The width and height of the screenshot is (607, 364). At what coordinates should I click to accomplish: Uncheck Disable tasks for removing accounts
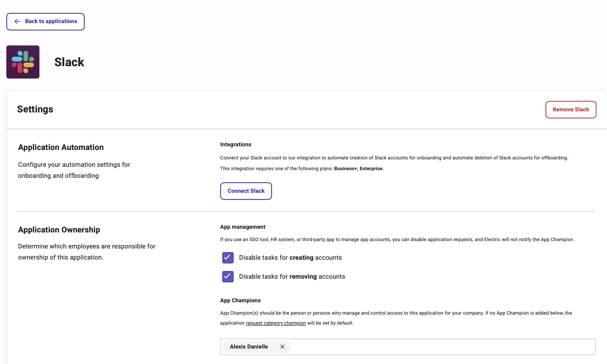point(228,277)
